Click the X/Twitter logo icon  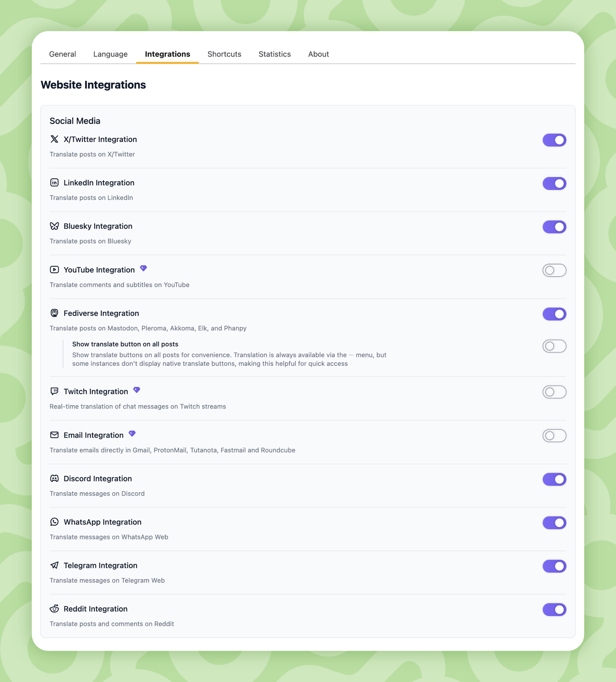coord(55,139)
